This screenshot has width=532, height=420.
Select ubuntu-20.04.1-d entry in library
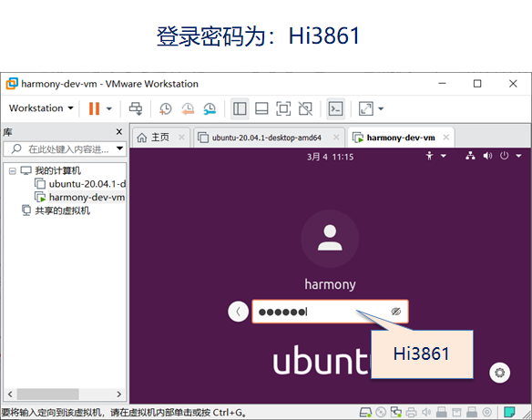(87, 184)
